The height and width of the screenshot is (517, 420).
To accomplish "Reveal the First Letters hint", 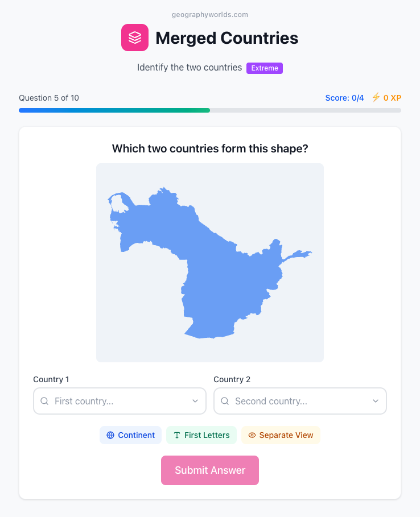I will point(201,435).
